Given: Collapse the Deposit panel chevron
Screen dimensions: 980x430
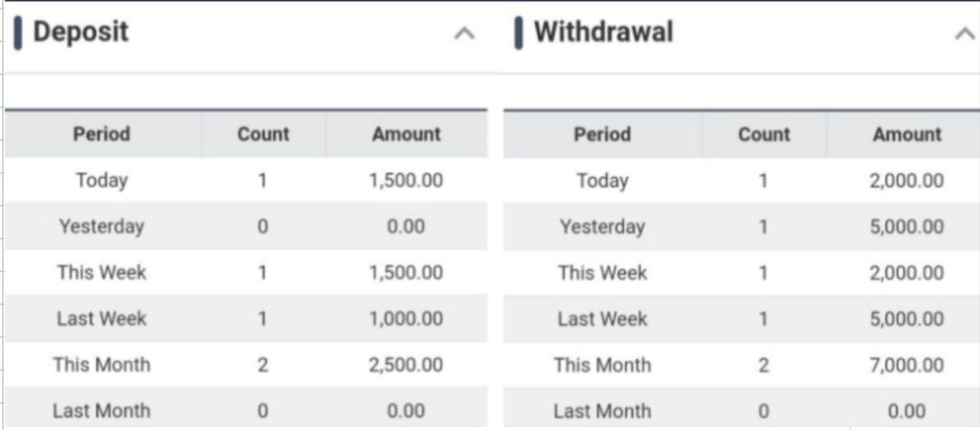Looking at the screenshot, I should point(464,34).
